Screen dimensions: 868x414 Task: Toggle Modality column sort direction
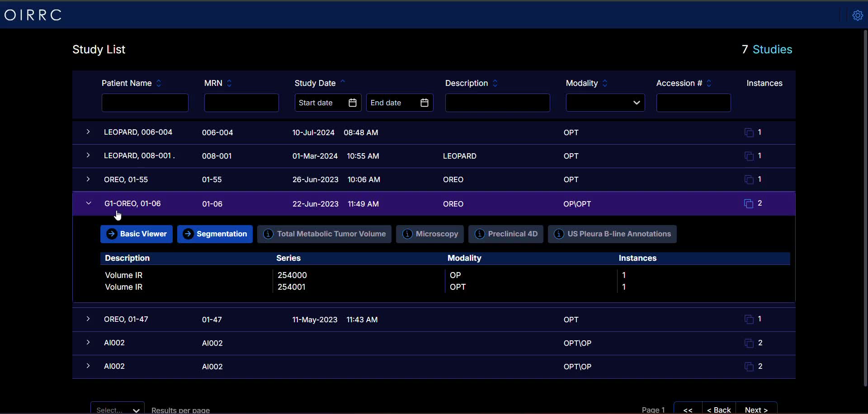(x=605, y=83)
